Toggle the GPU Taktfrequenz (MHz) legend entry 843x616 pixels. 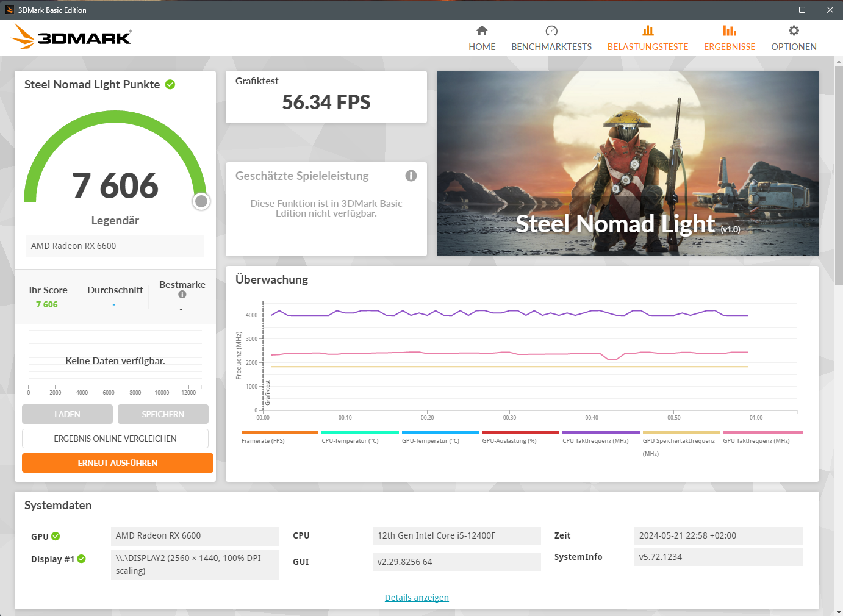click(x=762, y=437)
